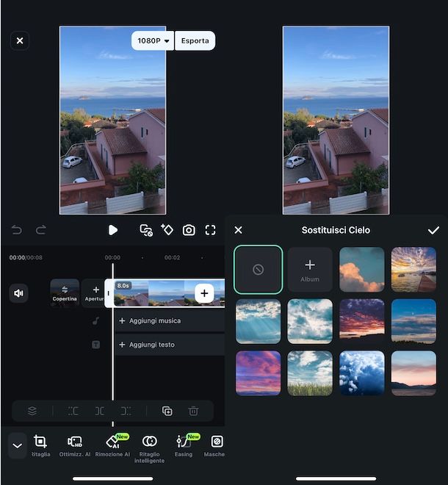Confirm the sky replacement with the checkmark
This screenshot has height=485, width=448.
click(433, 230)
